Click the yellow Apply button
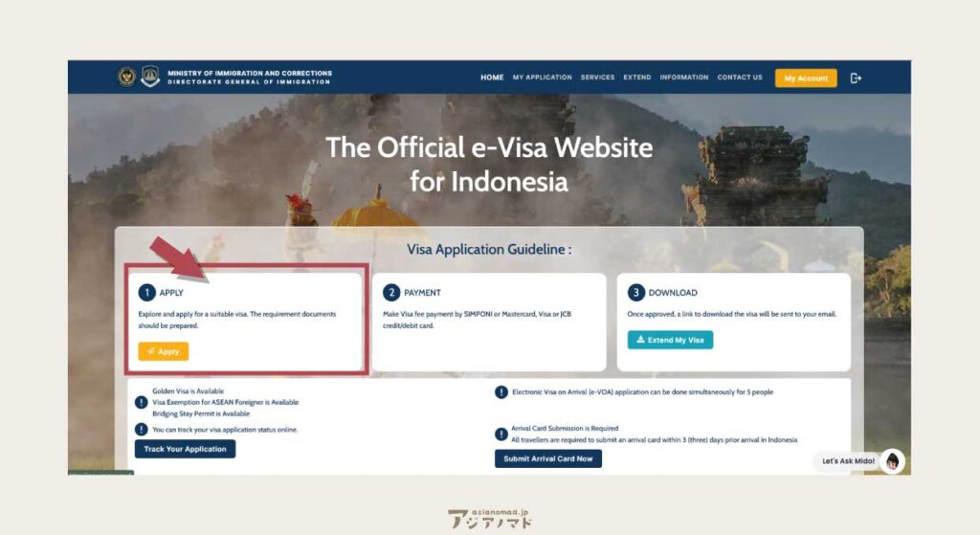 (163, 351)
